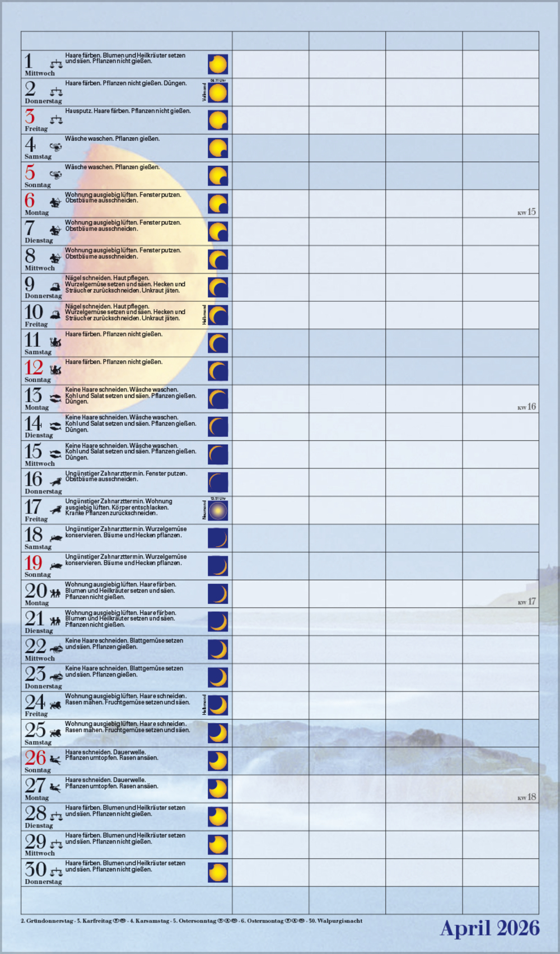560x954 pixels.
Task: Click the new moon icon on April 17
Action: [x=218, y=510]
